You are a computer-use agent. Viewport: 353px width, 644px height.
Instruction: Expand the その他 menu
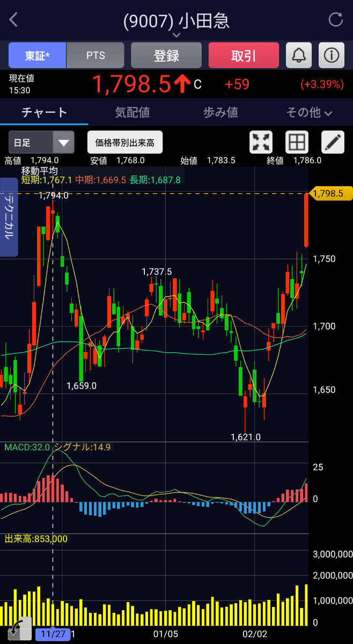308,112
